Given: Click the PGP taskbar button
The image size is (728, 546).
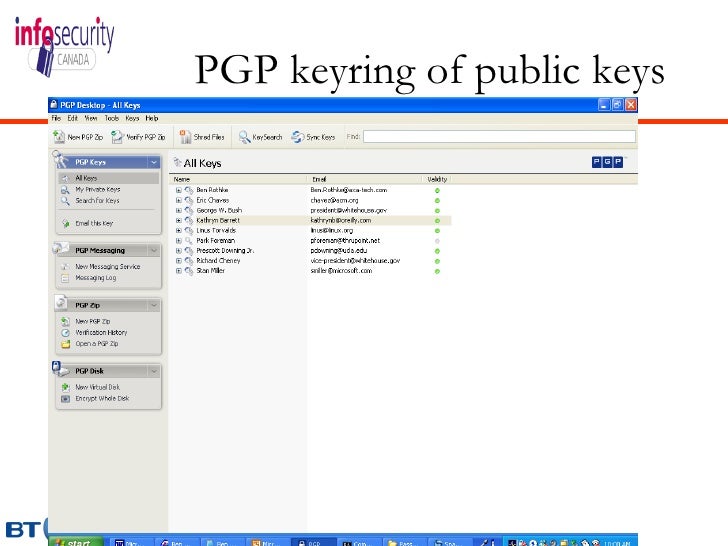Looking at the screenshot, I should [x=313, y=542].
